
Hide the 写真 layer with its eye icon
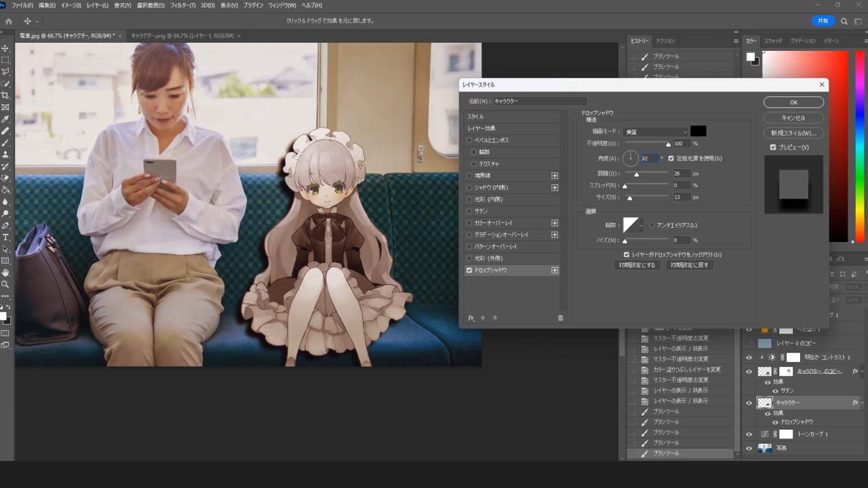pos(749,448)
